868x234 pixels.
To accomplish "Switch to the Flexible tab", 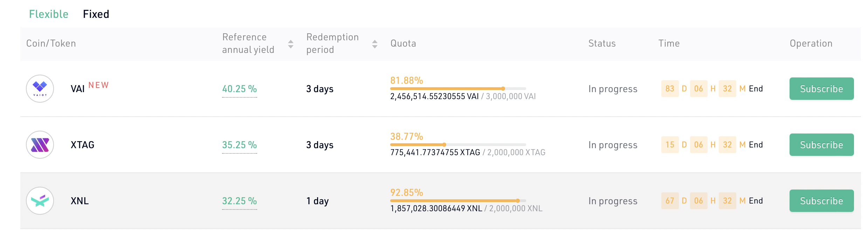I will 49,14.
